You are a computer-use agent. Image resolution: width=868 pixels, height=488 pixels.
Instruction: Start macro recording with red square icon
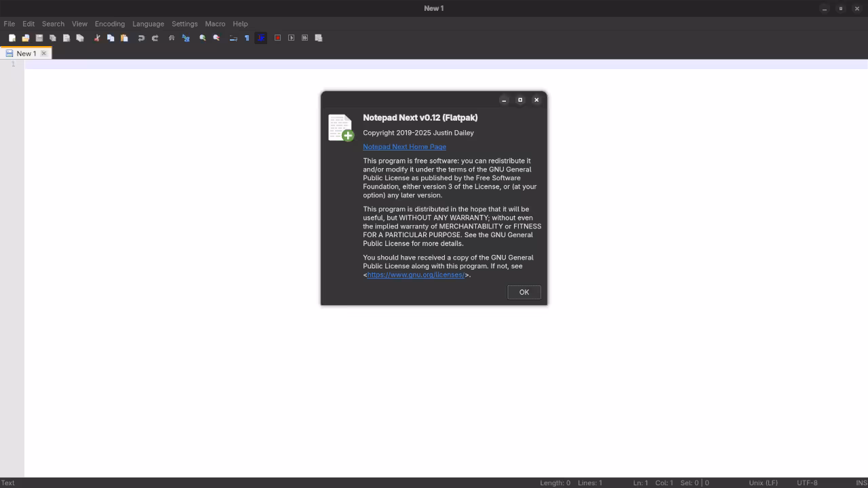(x=277, y=38)
